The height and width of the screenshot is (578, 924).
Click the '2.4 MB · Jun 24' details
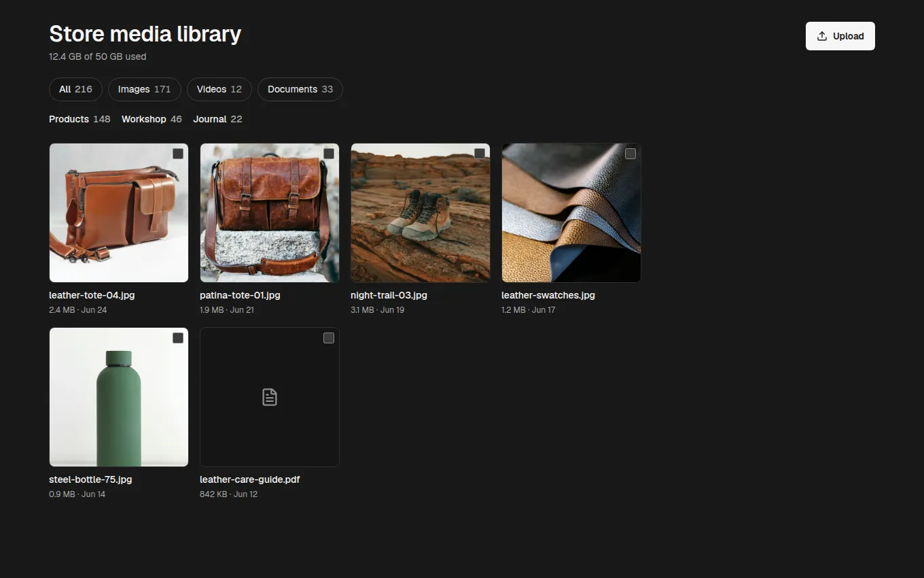[78, 310]
